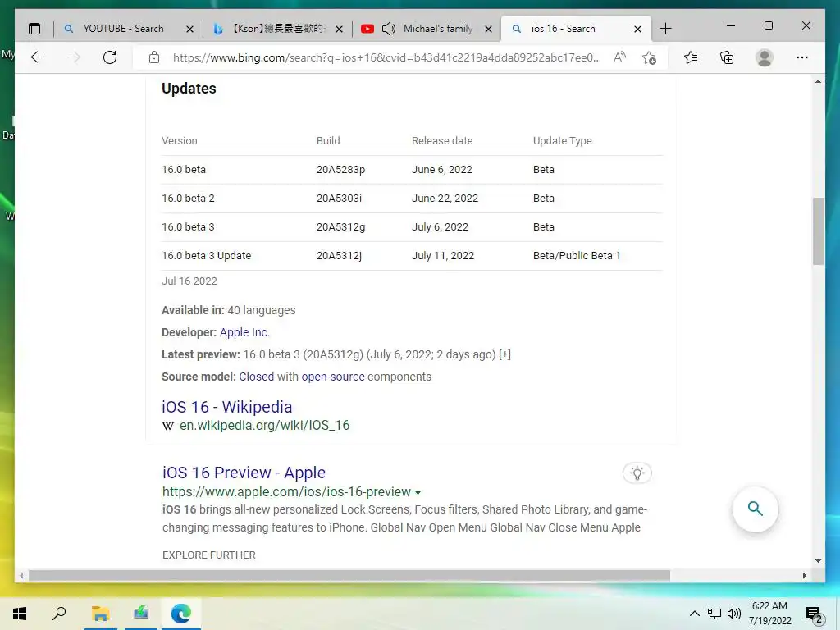Click the Update Type column header
Image resolution: width=840 pixels, height=630 pixels.
562,141
